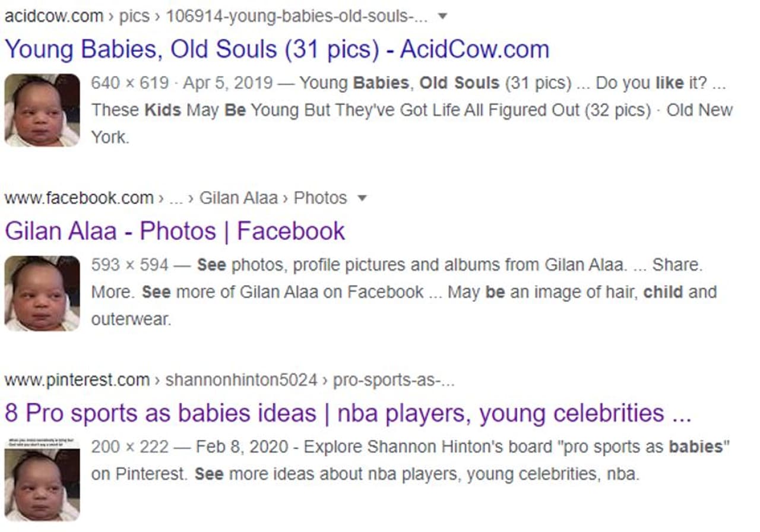This screenshot has width=760, height=532.
Task: Click the "200 × 222" image size text
Action: (x=130, y=446)
